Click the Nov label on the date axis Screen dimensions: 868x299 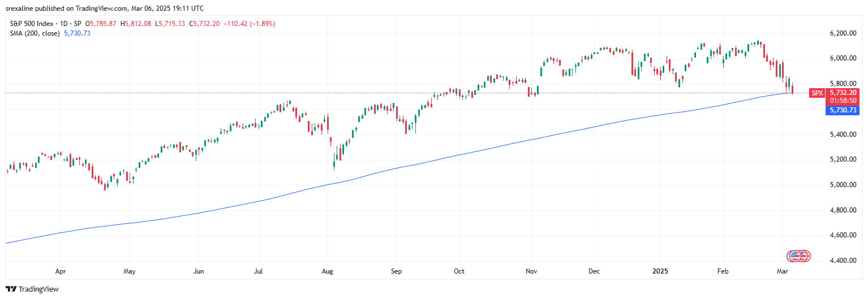pyautogui.click(x=532, y=271)
